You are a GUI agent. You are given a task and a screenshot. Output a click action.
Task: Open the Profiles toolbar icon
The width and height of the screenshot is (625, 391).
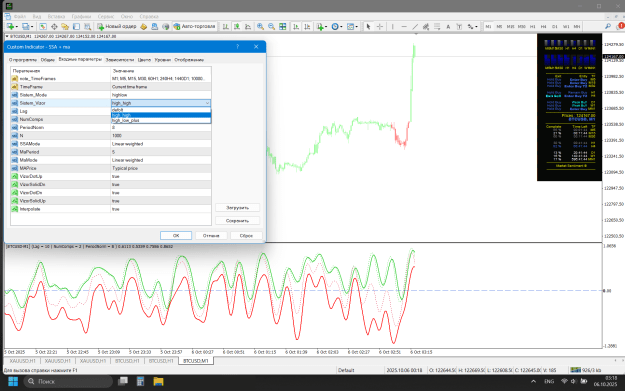(x=26, y=26)
